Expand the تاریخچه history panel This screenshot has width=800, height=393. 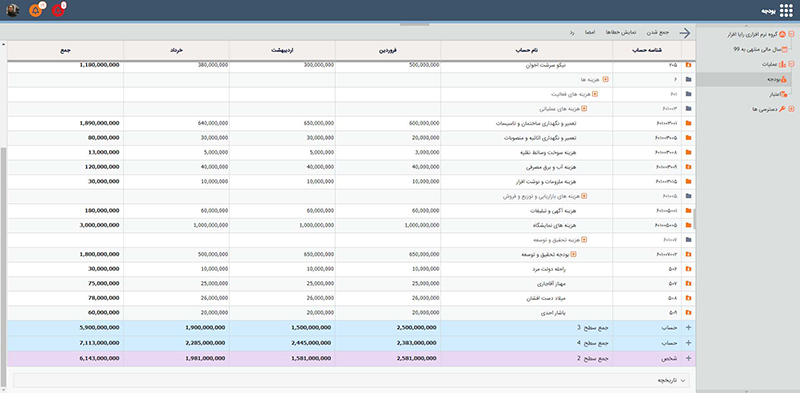(x=684, y=380)
